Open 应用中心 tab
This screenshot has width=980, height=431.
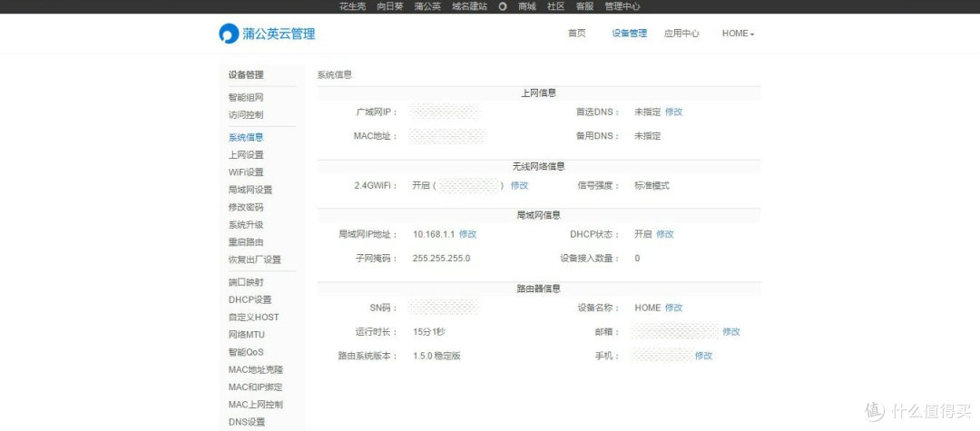(x=681, y=34)
